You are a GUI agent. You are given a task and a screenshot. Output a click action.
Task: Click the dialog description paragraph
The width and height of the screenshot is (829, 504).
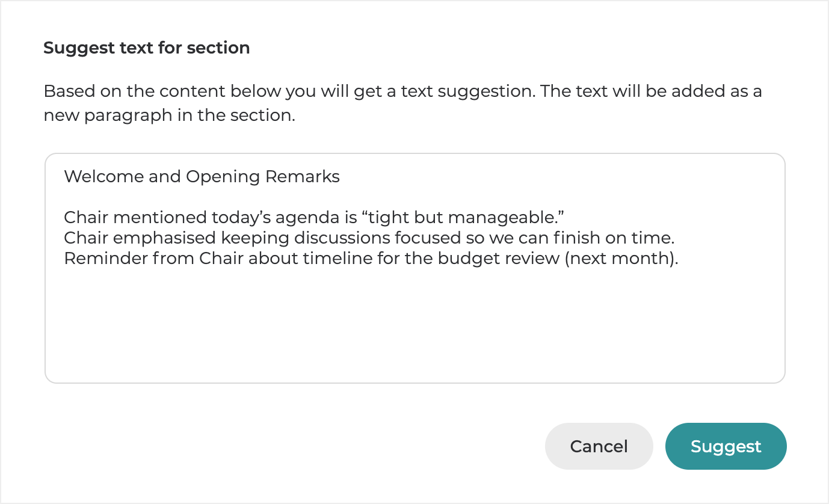[x=403, y=103]
